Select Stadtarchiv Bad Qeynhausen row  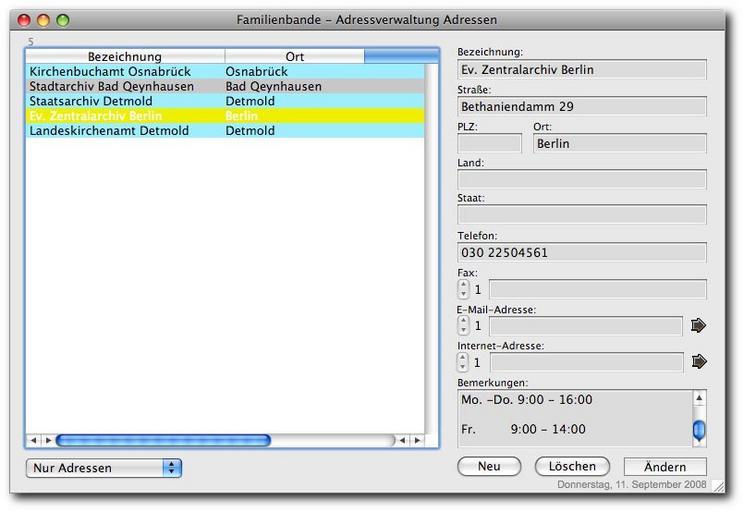click(x=225, y=86)
